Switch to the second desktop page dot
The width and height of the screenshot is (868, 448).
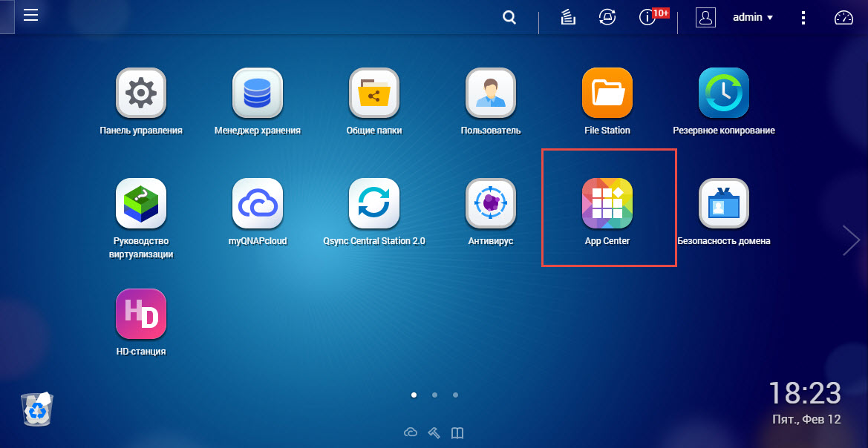click(x=434, y=395)
